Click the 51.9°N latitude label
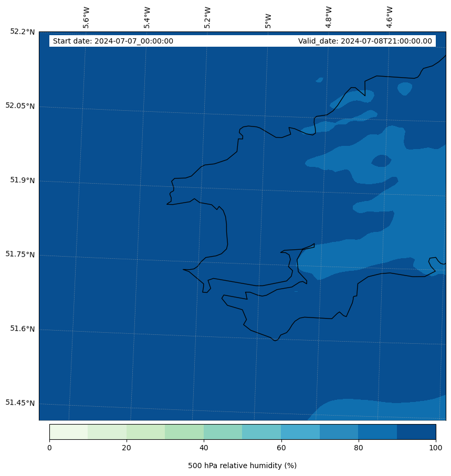The width and height of the screenshot is (451, 476). 23,180
